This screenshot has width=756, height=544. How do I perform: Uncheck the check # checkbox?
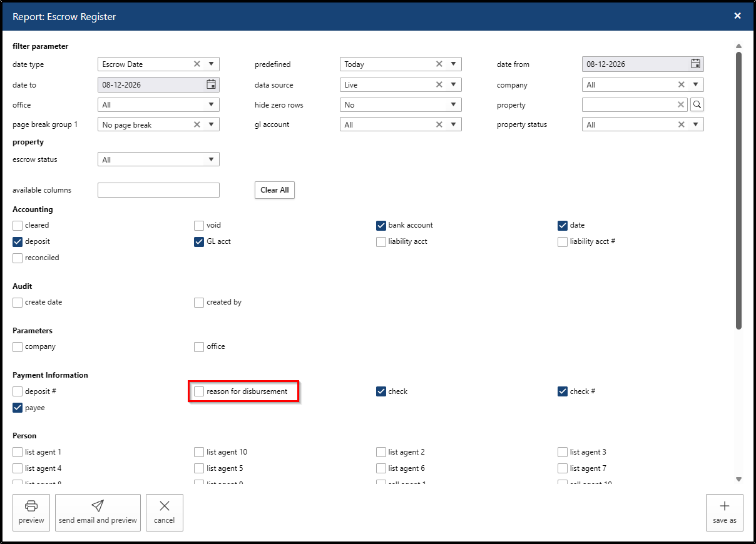tap(563, 392)
